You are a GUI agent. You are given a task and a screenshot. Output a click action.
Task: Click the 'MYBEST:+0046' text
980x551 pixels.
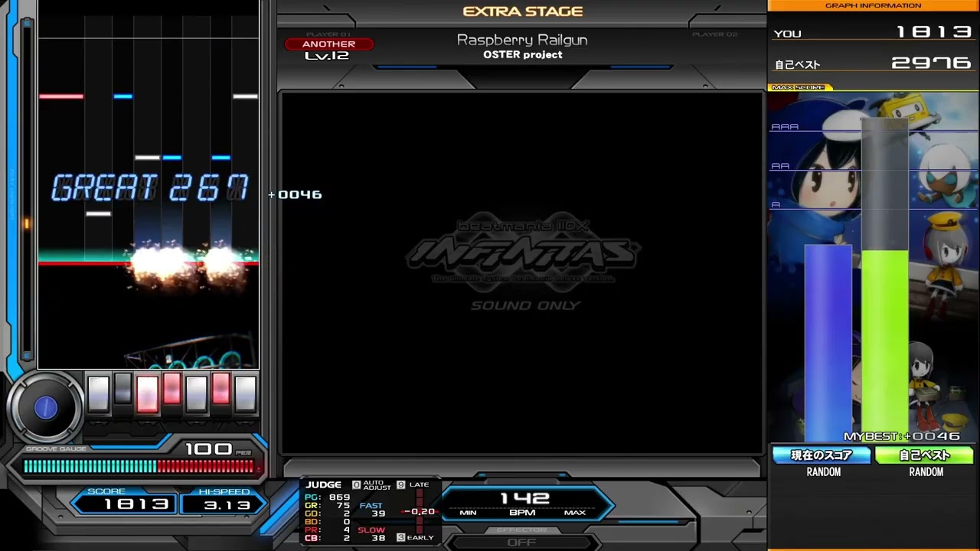[902, 436]
